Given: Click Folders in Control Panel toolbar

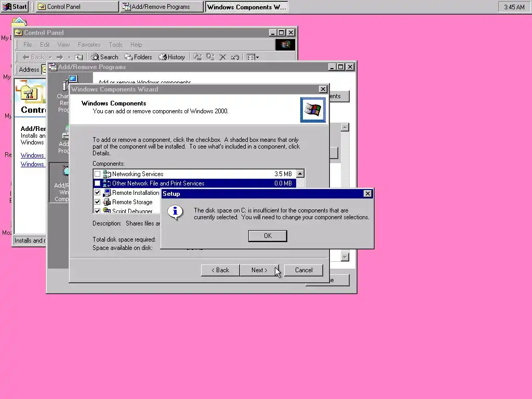Looking at the screenshot, I should point(138,57).
